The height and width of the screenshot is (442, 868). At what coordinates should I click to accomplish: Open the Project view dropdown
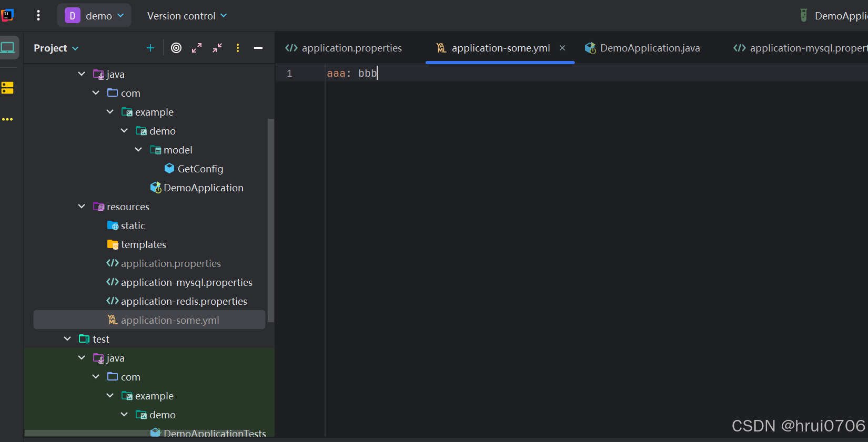coord(56,48)
